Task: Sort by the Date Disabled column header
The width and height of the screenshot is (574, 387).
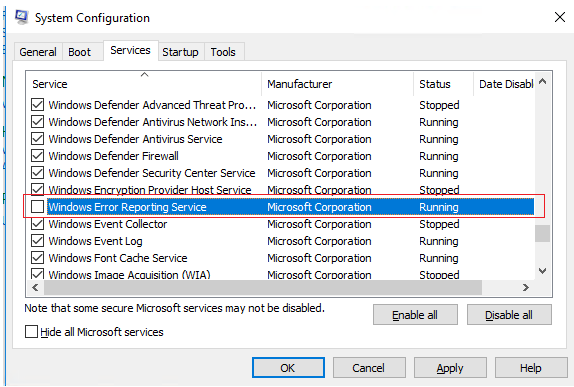Action: 504,84
